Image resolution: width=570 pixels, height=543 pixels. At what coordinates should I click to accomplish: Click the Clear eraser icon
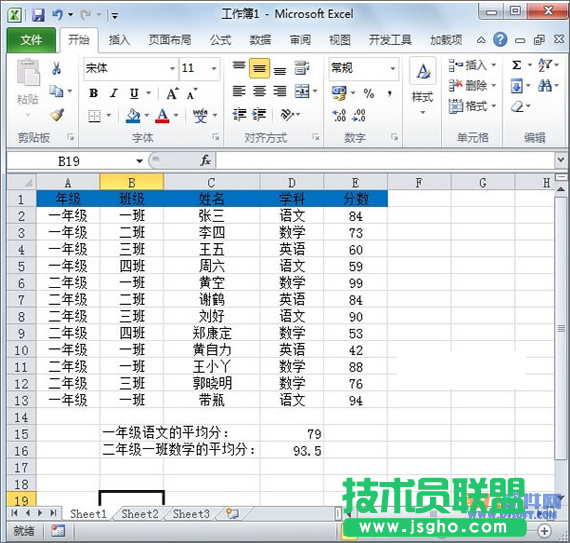(x=517, y=106)
